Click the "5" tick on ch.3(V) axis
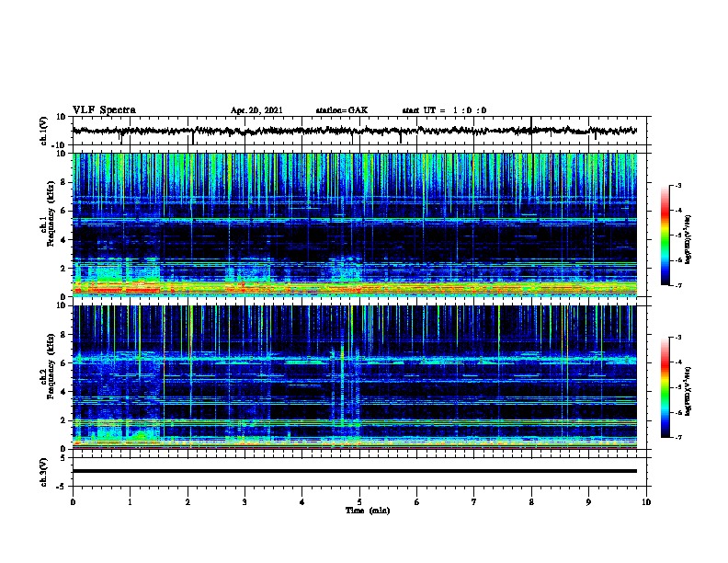The width and height of the screenshot is (728, 563). click(x=64, y=458)
